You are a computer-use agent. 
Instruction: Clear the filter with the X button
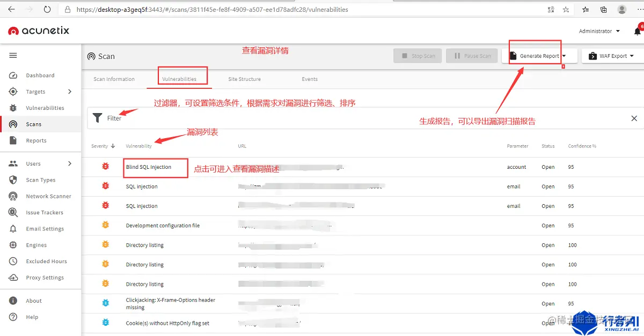pos(634,118)
